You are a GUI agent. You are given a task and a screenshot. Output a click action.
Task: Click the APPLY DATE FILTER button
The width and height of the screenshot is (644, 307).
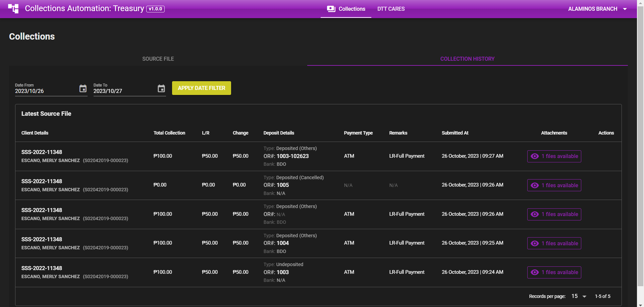[x=202, y=88]
